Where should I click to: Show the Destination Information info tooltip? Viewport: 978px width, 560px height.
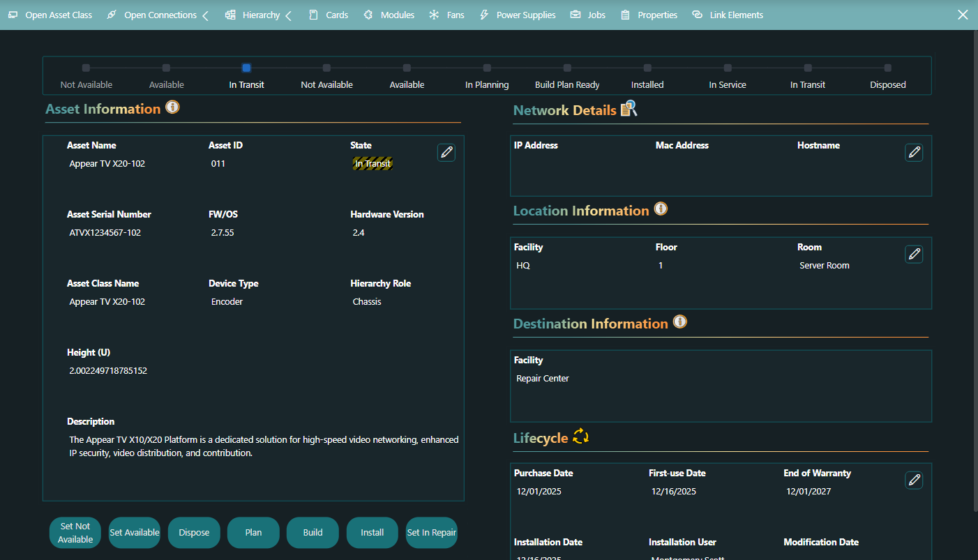pos(680,321)
